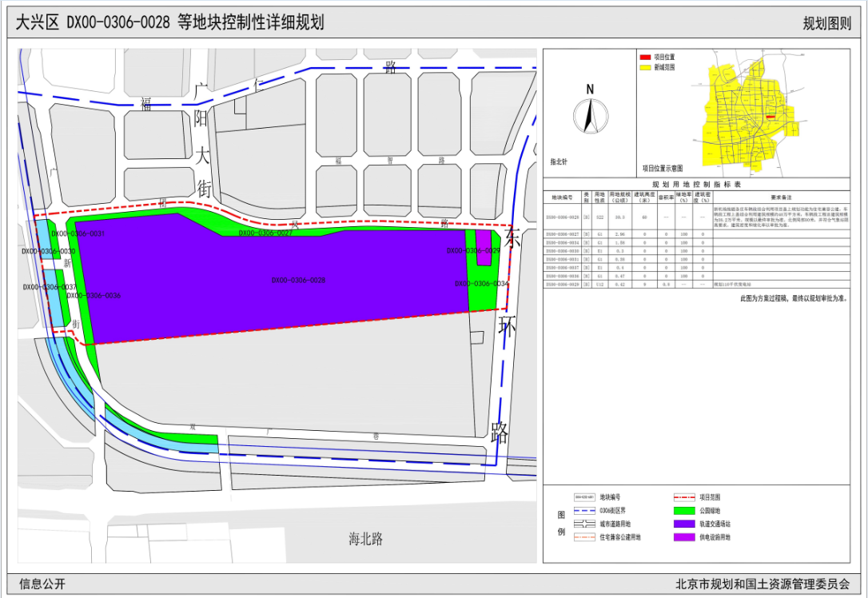The height and width of the screenshot is (598, 868).
Task: Click the 地块编号 legend symbol box
Action: pos(585,496)
